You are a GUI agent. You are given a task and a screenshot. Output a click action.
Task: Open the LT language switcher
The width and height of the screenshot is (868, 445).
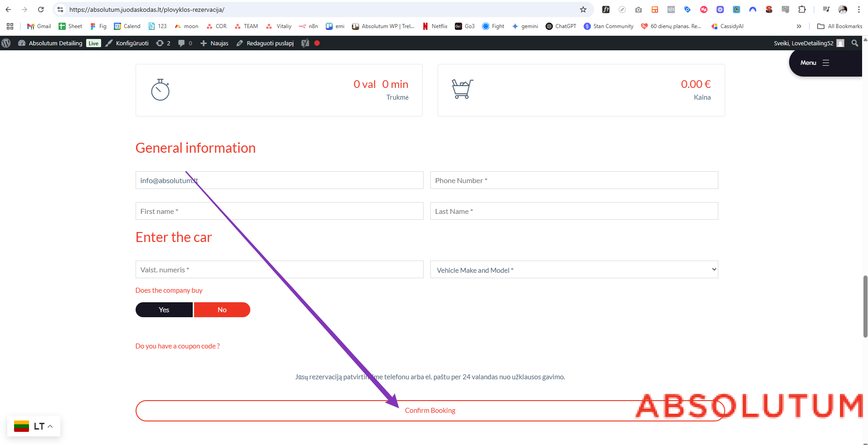point(34,426)
